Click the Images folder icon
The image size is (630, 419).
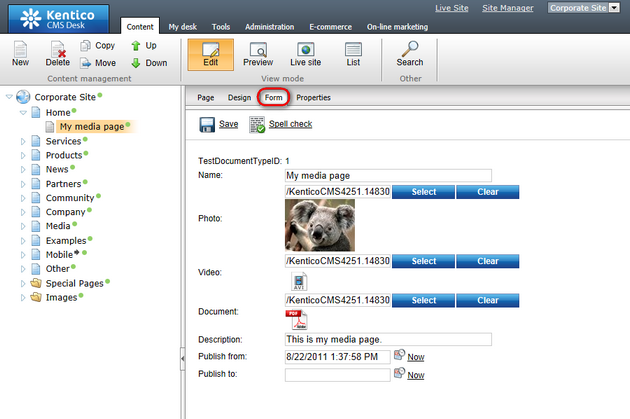(36, 297)
